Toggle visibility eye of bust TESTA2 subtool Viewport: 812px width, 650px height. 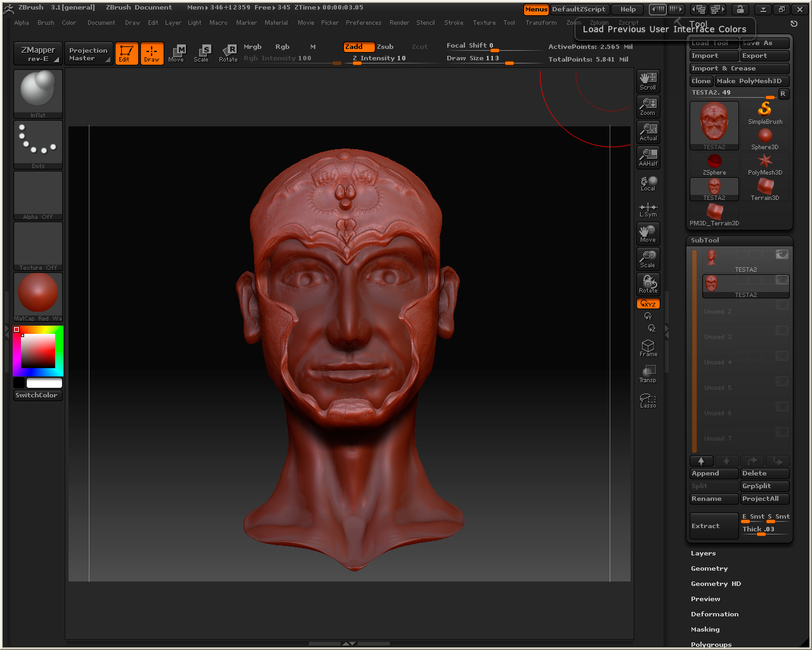[782, 255]
